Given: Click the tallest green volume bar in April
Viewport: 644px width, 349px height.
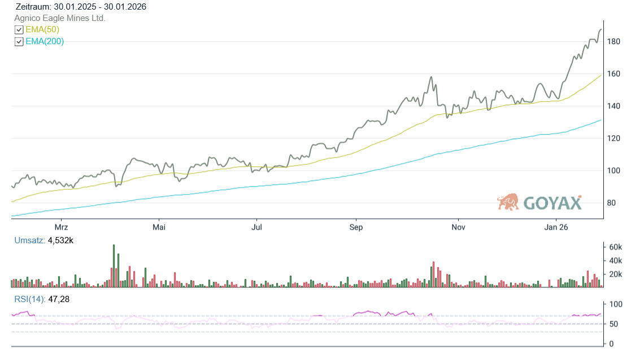Looking at the screenshot, I should [114, 266].
